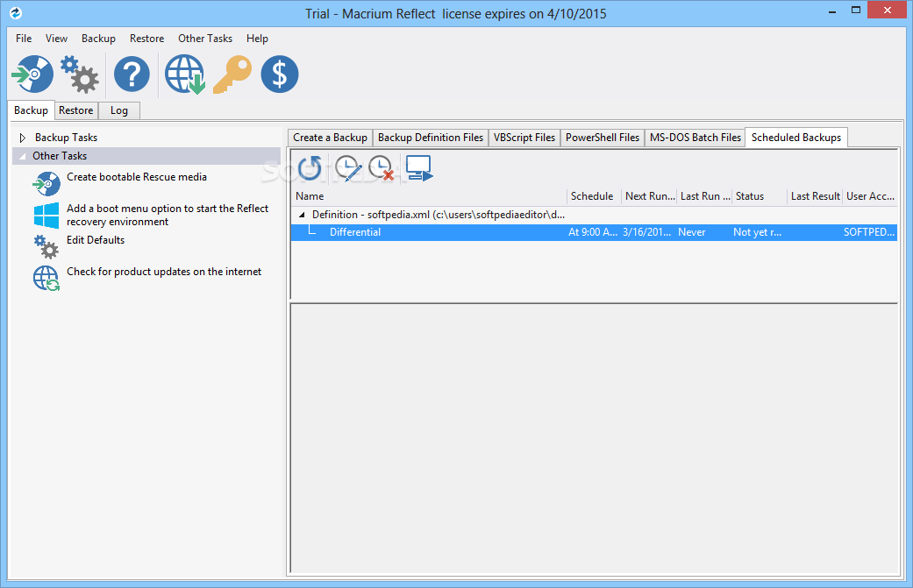Click the dollar sign purchase icon
The width and height of the screenshot is (913, 588).
(x=280, y=74)
